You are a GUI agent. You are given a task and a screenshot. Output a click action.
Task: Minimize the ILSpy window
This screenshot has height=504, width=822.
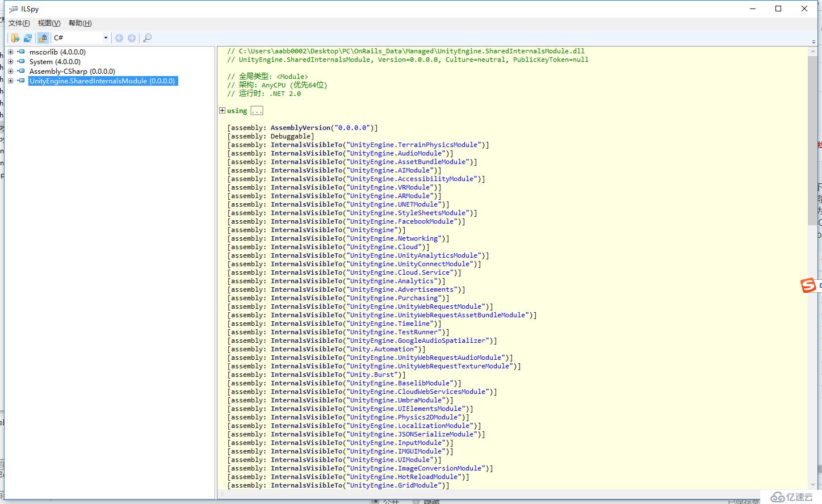753,9
